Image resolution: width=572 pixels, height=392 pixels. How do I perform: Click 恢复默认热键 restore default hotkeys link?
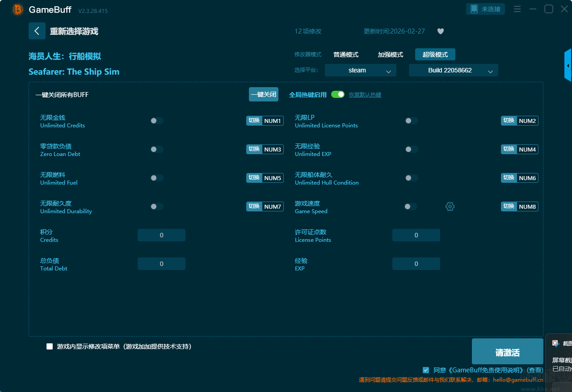click(365, 95)
